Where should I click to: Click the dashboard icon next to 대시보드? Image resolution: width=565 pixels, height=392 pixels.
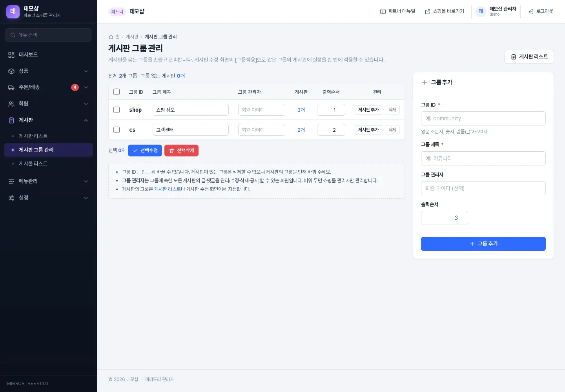[x=11, y=55]
